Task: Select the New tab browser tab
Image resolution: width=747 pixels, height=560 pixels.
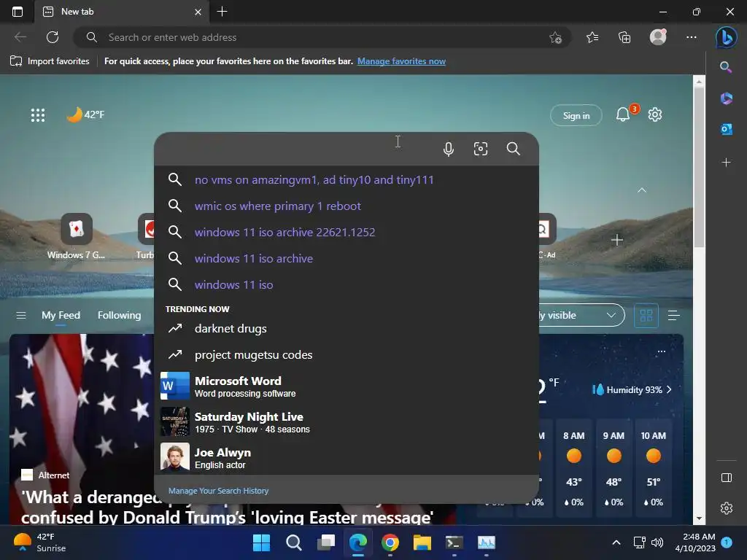Action: pyautogui.click(x=122, y=12)
